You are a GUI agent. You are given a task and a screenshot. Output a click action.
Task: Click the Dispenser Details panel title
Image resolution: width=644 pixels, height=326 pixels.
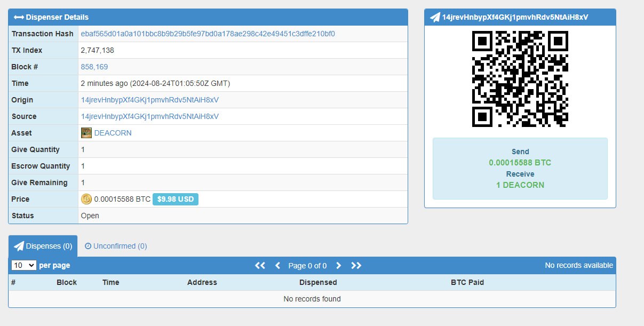click(x=58, y=17)
